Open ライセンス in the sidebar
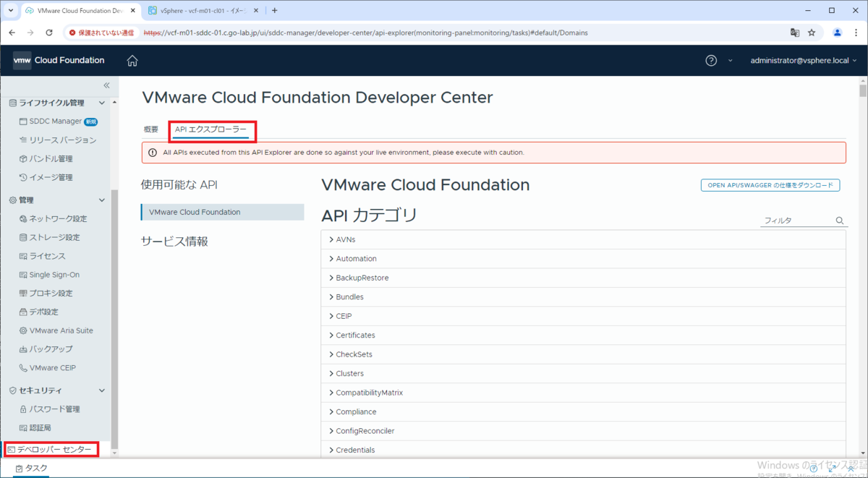Viewport: 868px width, 478px height. pyautogui.click(x=43, y=256)
